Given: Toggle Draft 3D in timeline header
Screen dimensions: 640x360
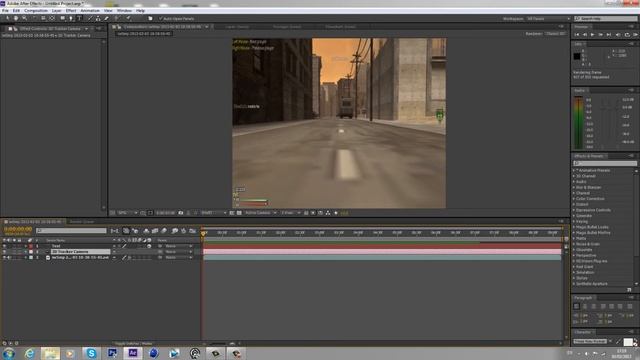Looking at the screenshot, I should pos(135,231).
